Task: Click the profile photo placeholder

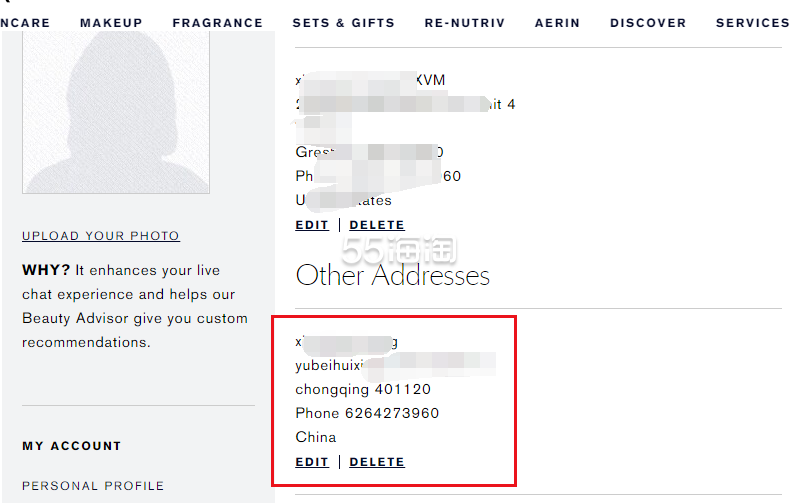Action: pos(116,112)
